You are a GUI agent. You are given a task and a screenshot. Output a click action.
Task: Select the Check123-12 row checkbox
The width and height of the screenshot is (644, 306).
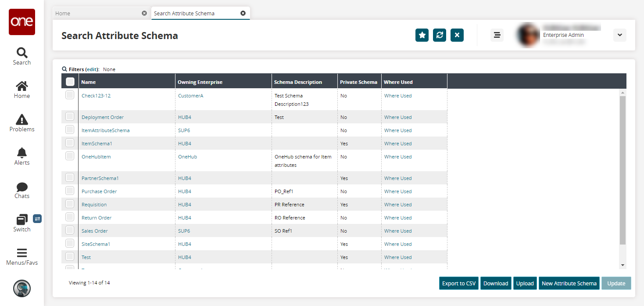click(70, 95)
